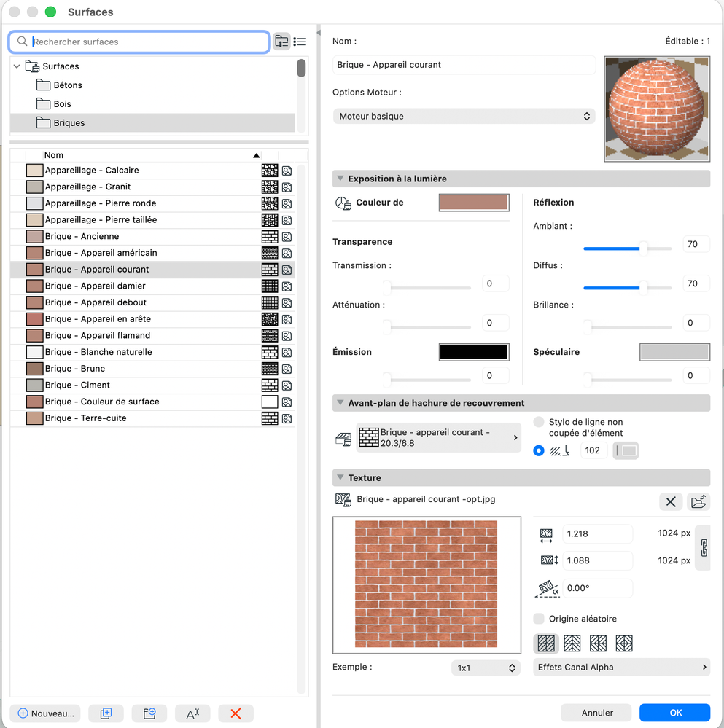Viewport: 724px width, 728px height.
Task: Click the new folder icon button
Action: tap(149, 713)
